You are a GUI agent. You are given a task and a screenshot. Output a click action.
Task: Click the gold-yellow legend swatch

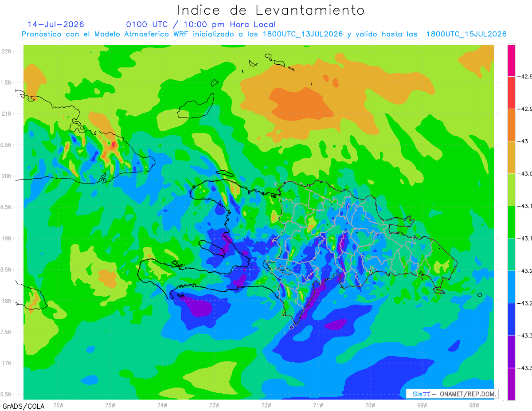[x=511, y=157]
